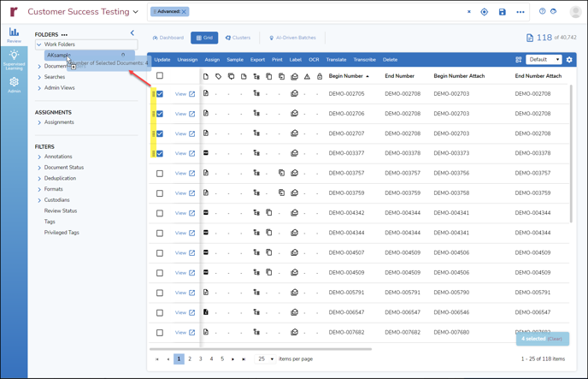
Task: Click the target locate icon in search bar
Action: pos(484,12)
